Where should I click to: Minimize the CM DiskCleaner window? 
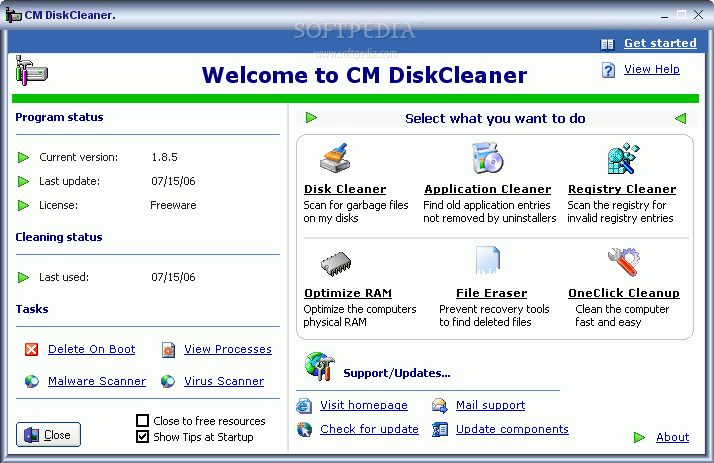pos(665,15)
